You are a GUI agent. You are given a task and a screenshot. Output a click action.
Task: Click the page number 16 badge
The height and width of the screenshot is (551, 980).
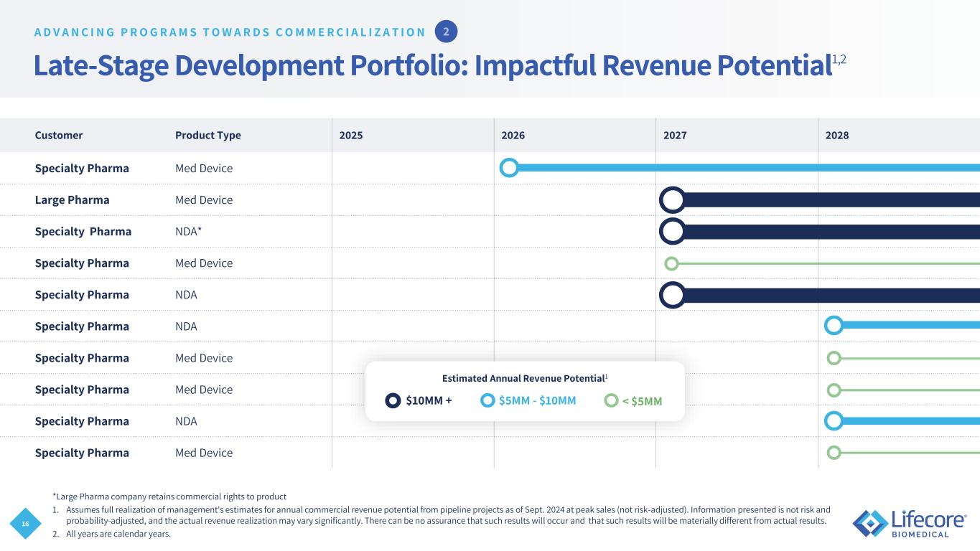pos(26,524)
